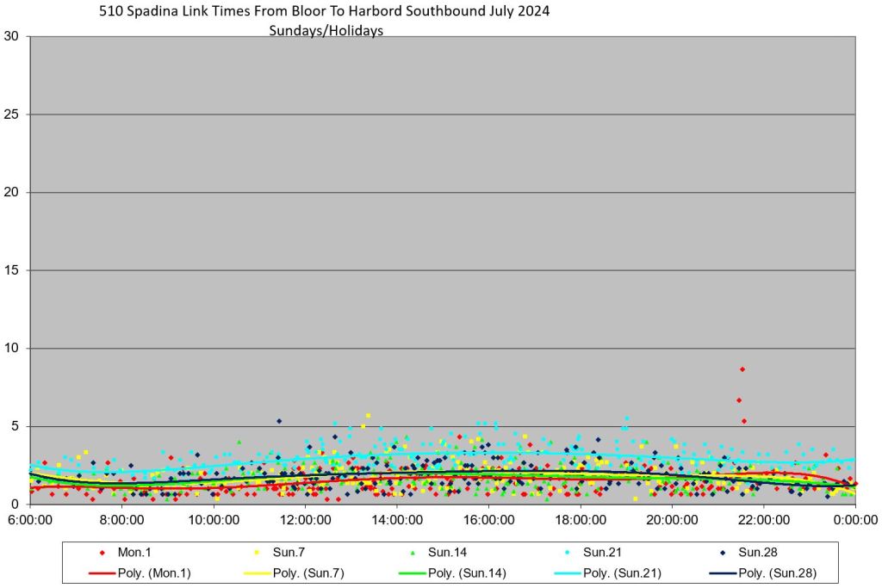Screen dimensions: 882x588
Task: Click the 15 value on the y-axis
Action: [12, 270]
